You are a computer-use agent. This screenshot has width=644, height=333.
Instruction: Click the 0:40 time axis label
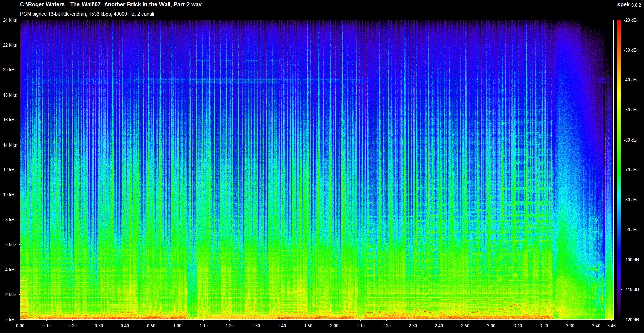pos(125,326)
